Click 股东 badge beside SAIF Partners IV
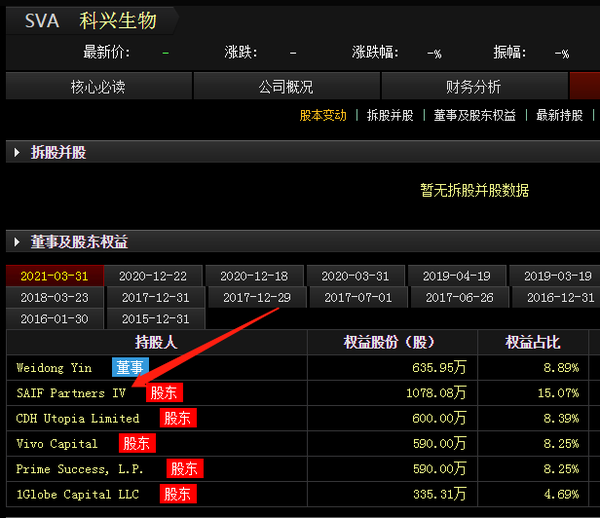This screenshot has height=518, width=600. (x=164, y=393)
